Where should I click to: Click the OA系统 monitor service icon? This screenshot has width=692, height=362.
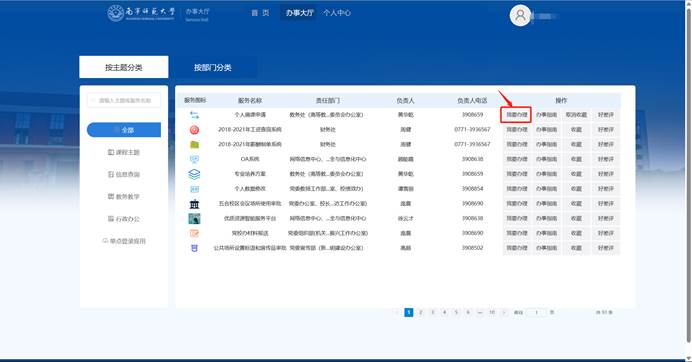pos(194,159)
